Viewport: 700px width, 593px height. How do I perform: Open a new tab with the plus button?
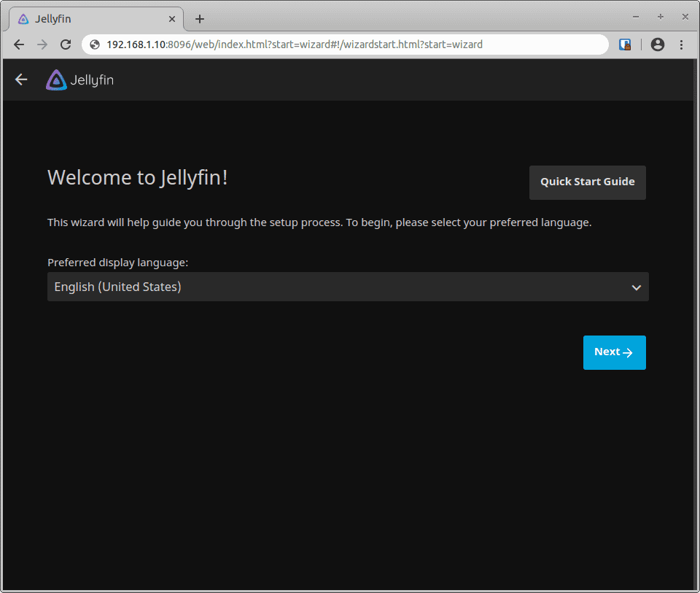tap(199, 18)
